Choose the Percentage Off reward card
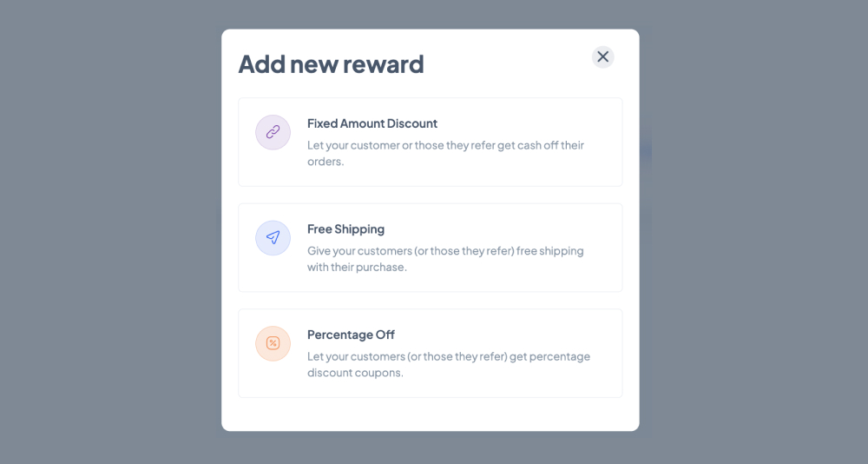Viewport: 868px width, 464px height. [431, 353]
